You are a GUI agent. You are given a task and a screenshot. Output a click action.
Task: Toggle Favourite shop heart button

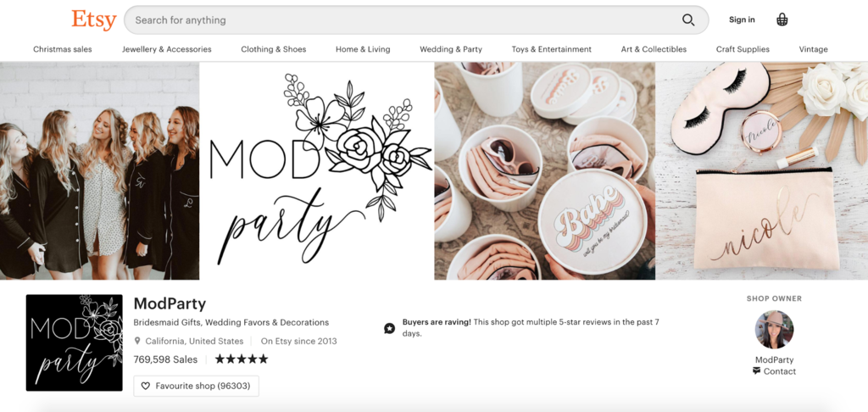196,386
